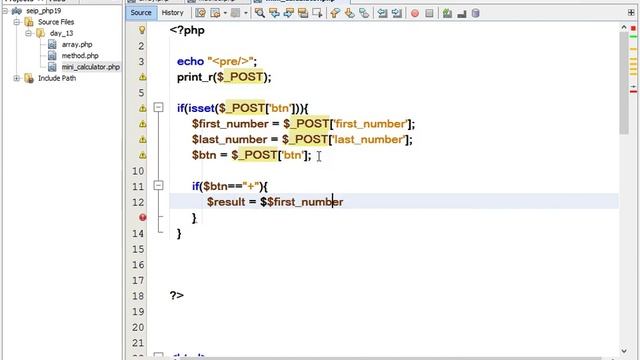The height and width of the screenshot is (360, 640).
Task: Click Find Next Occurrence icon
Action: click(x=289, y=13)
